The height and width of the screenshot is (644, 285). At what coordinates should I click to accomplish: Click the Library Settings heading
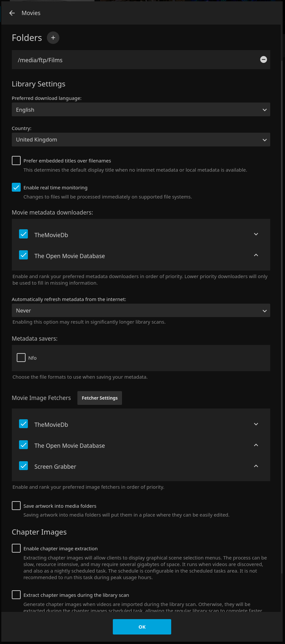point(39,84)
